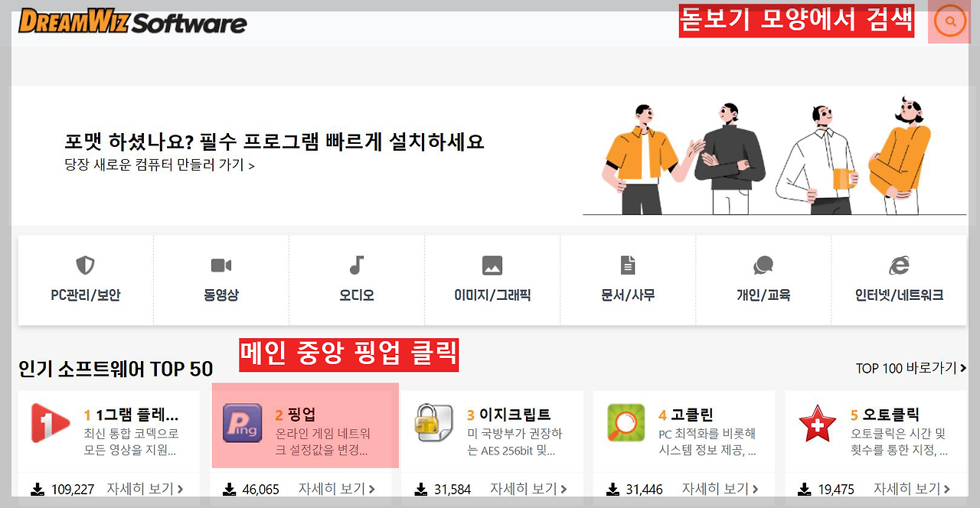The width and height of the screenshot is (980, 508).
Task: Click the 핑업 Ping app icon
Action: pyautogui.click(x=242, y=423)
